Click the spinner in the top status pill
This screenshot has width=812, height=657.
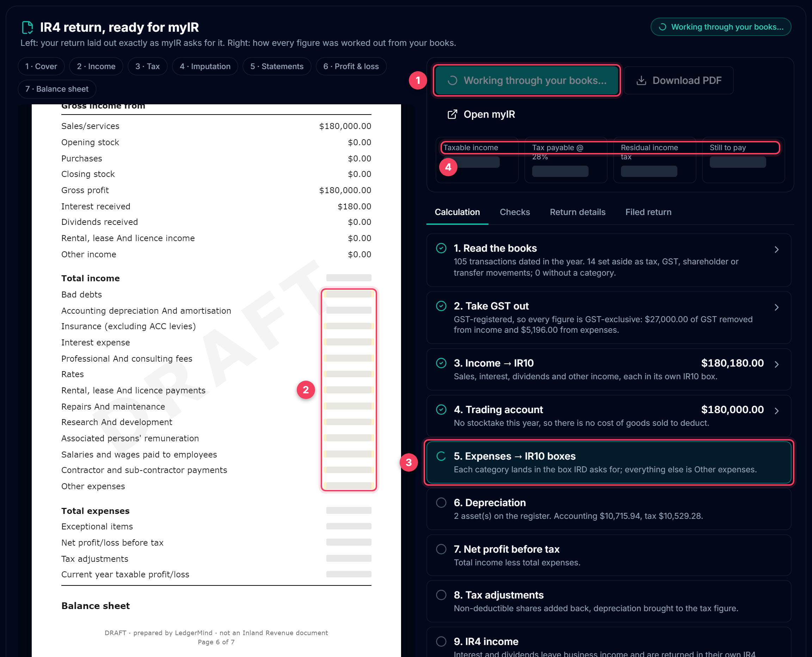[662, 27]
